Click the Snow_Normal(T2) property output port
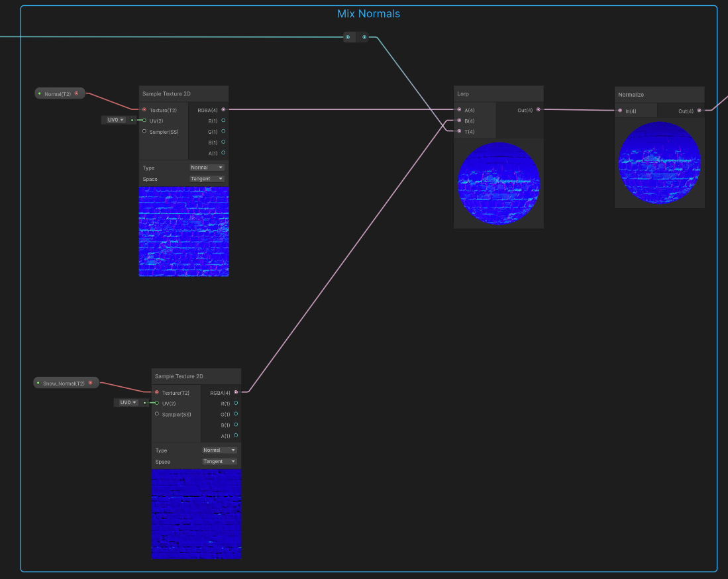728x579 pixels. [91, 383]
